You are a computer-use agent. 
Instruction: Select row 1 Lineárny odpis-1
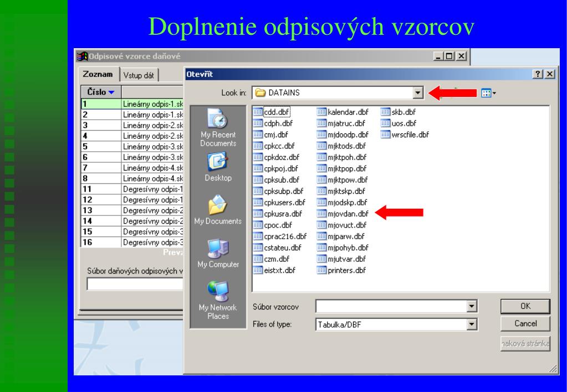point(132,104)
